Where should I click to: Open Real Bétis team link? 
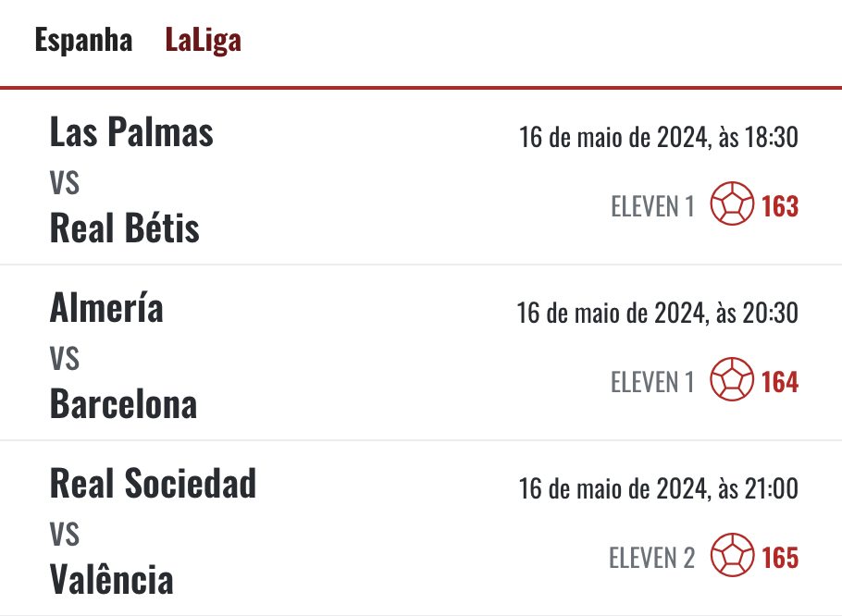click(x=125, y=228)
